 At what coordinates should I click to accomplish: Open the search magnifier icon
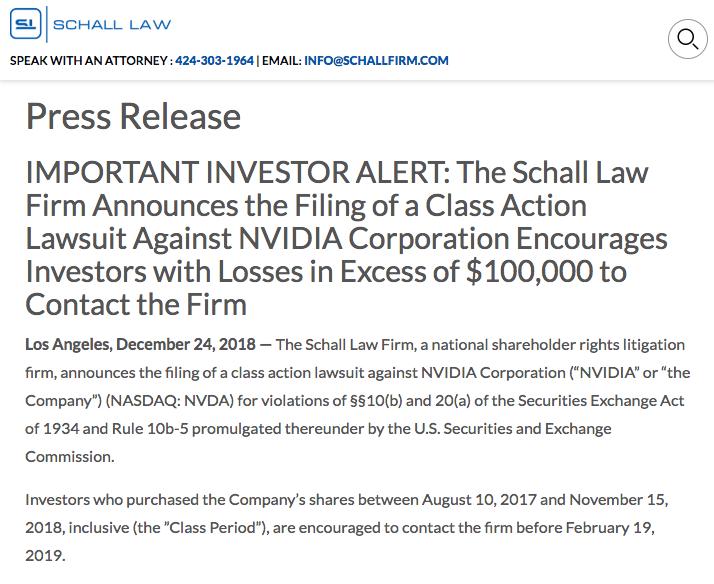pos(687,39)
